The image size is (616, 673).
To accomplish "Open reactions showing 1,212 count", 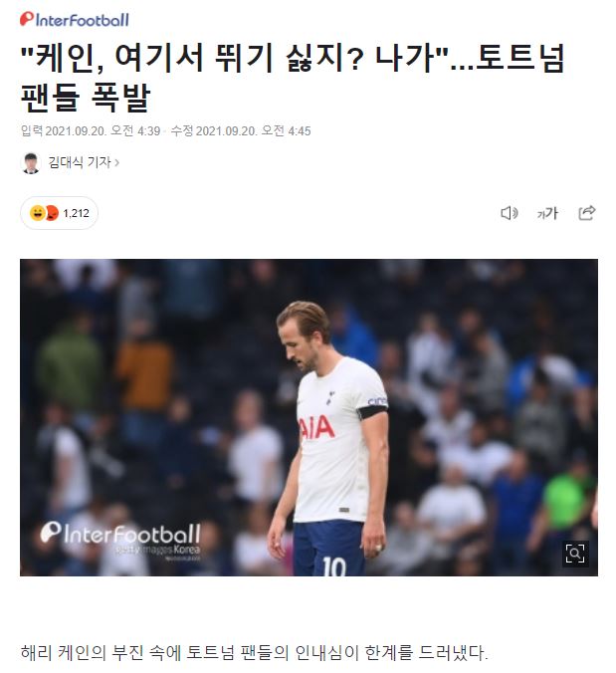I will 59,213.
